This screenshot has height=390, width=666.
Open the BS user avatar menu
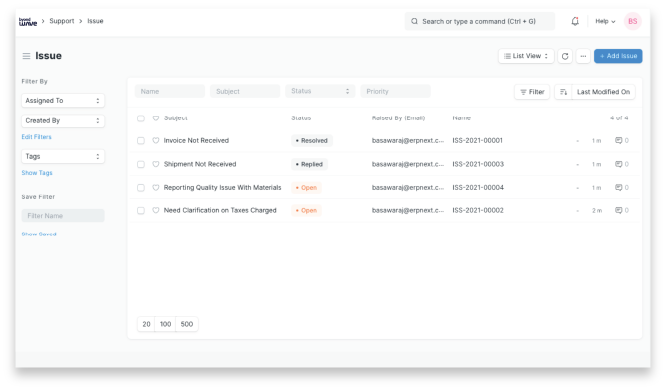[632, 21]
